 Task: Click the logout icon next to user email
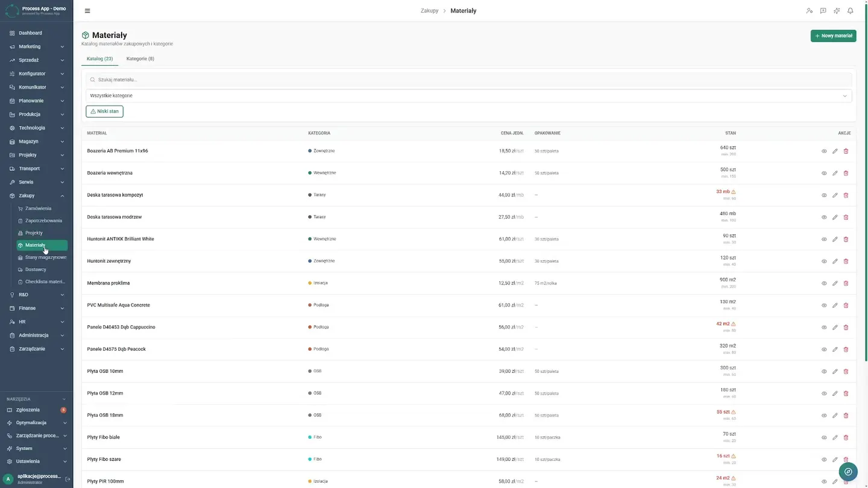point(68,479)
